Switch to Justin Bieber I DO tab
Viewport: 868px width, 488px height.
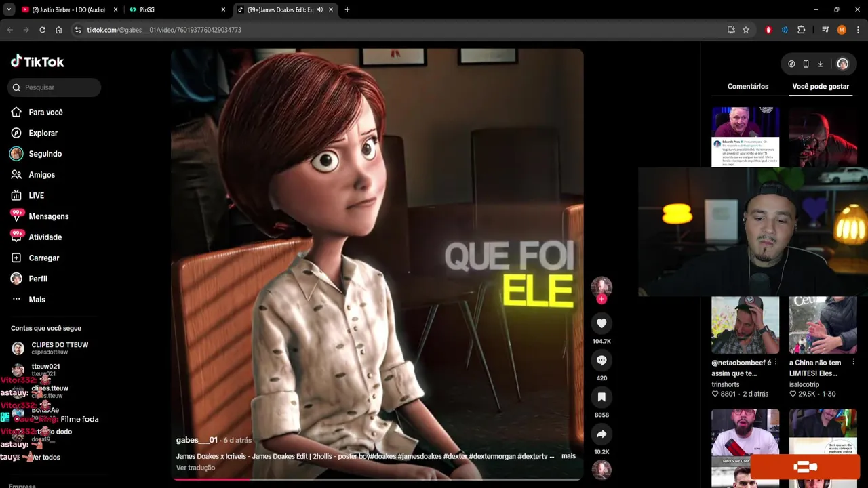68,9
